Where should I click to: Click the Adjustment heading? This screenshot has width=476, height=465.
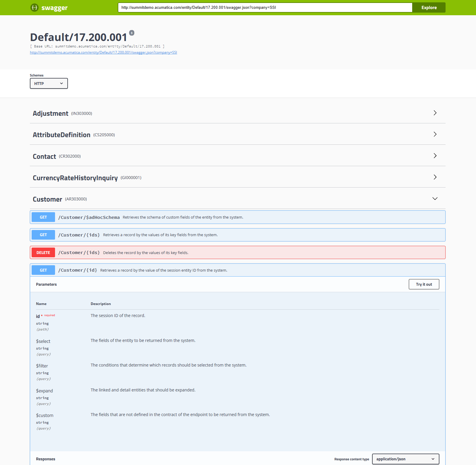(50, 113)
